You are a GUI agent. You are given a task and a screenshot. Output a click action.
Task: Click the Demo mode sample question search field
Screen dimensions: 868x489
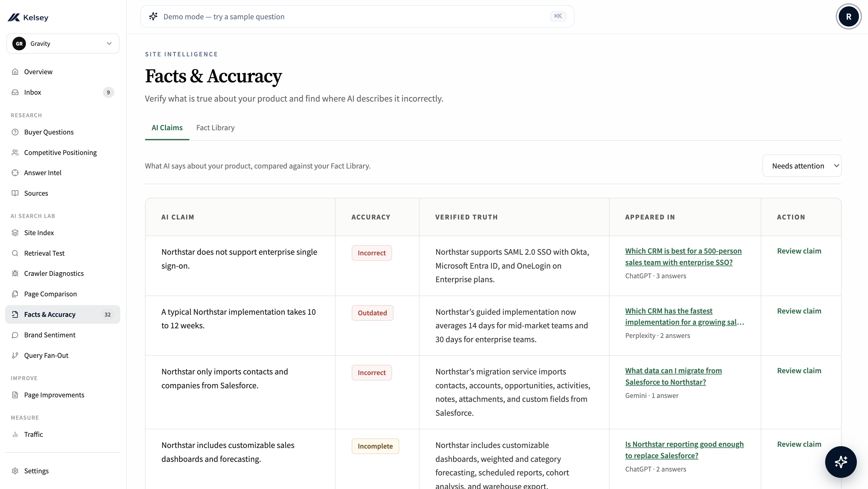pyautogui.click(x=357, y=17)
